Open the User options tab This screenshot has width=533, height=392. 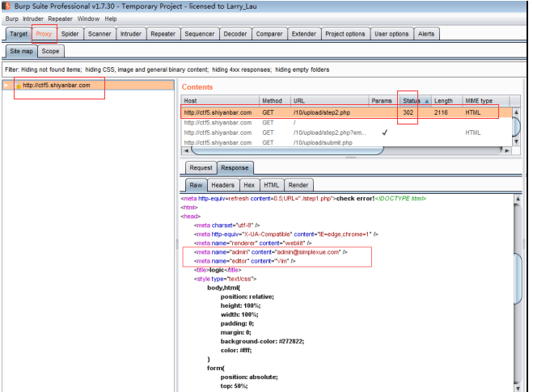click(x=391, y=34)
